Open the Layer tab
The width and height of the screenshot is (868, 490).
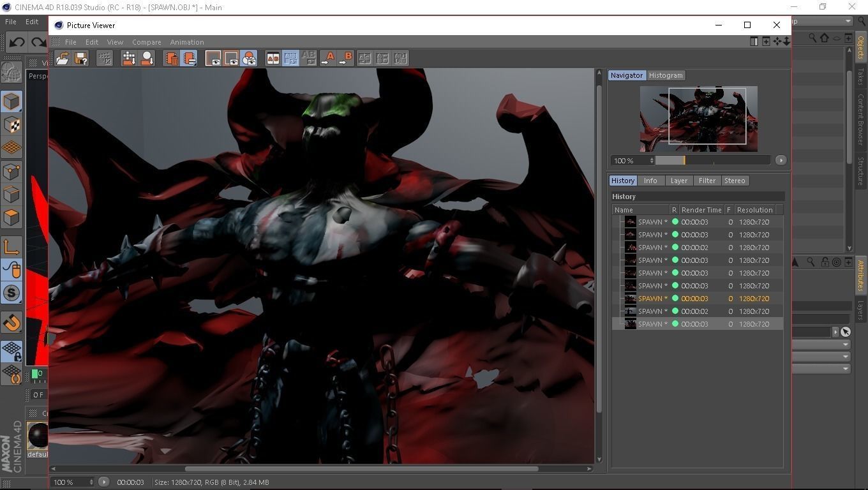pyautogui.click(x=678, y=181)
